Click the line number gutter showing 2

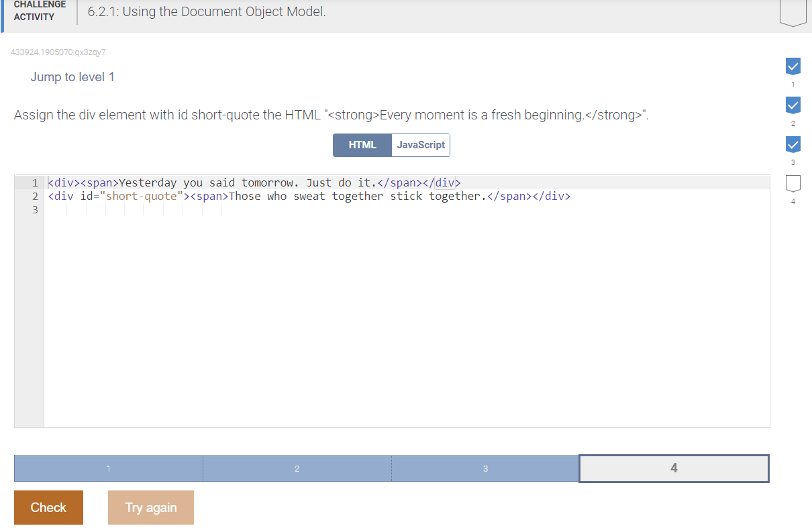point(34,196)
